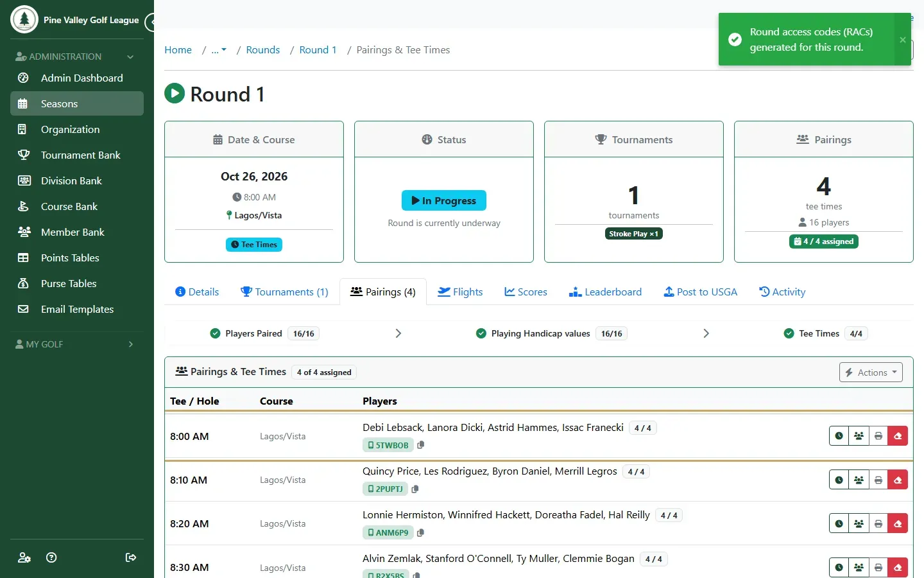Click the red eraser button for 8:20 AM row
This screenshot has width=924, height=578.
point(898,523)
